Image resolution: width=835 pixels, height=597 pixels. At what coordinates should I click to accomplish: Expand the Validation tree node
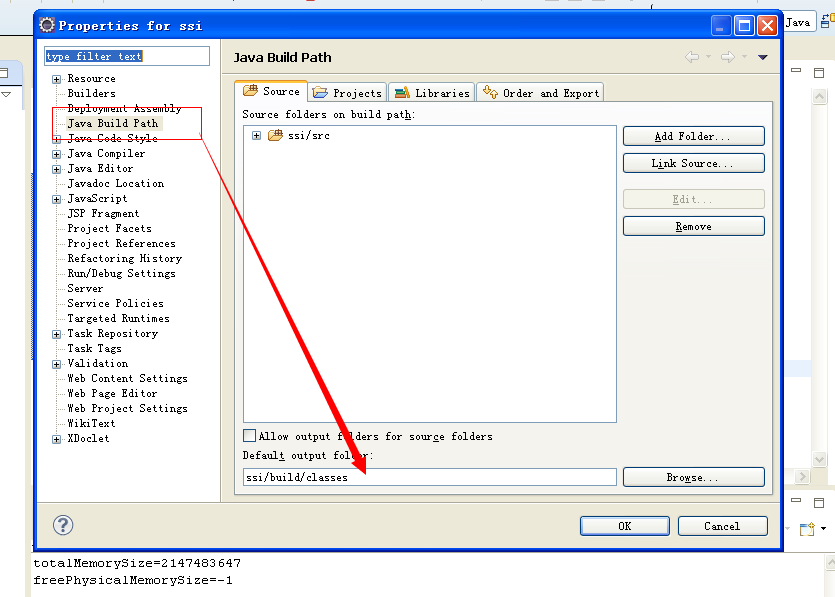click(x=57, y=364)
